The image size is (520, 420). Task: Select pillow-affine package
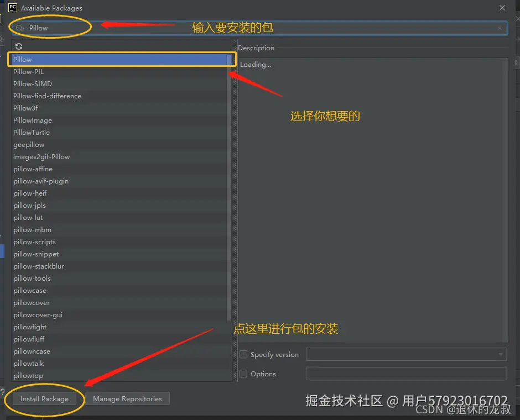(119, 169)
